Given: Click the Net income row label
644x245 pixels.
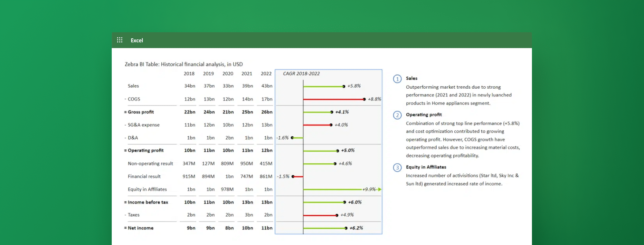Looking at the screenshot, I should coord(140,228).
